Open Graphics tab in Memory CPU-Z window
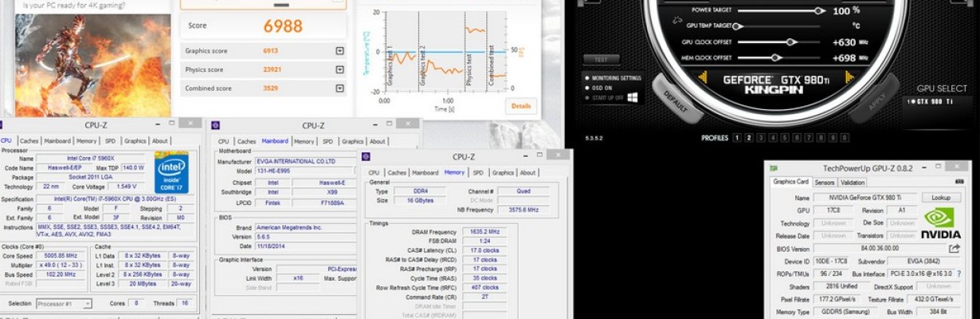Image resolution: width=980 pixels, height=319 pixels. pyautogui.click(x=503, y=172)
